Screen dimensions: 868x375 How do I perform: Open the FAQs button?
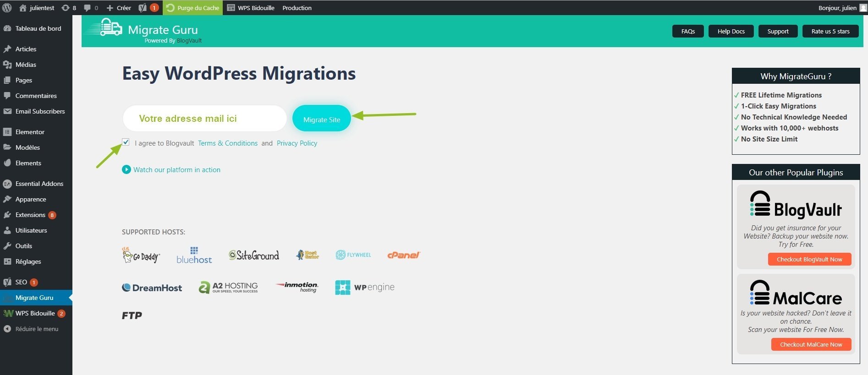(688, 31)
